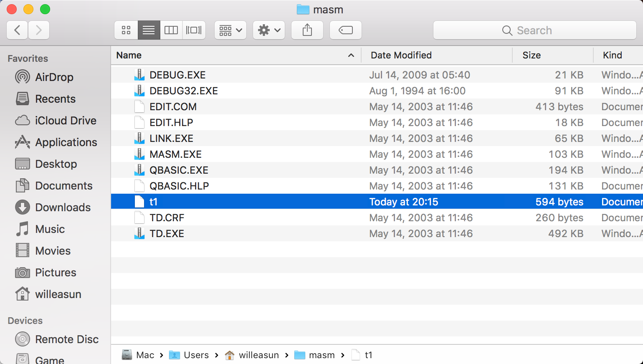Viewport: 643px width, 364px height.
Task: Click the masm folder title icon
Action: point(303,9)
